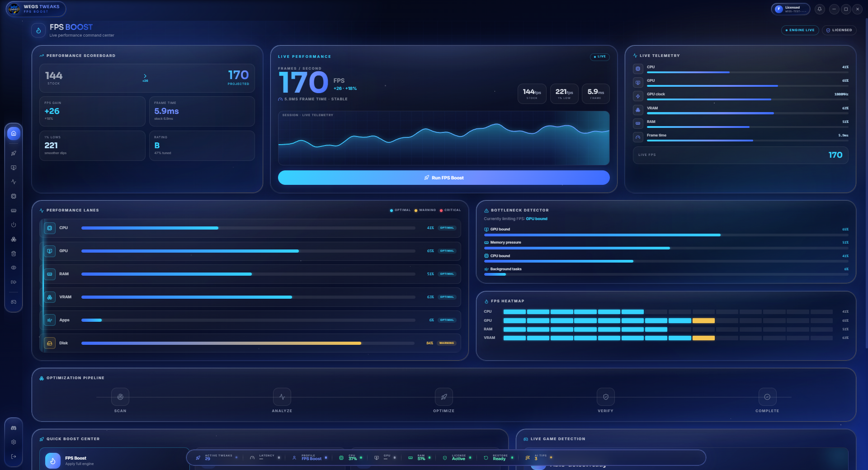Open the activity pulse page in sidebar
The image size is (868, 470).
(x=14, y=182)
